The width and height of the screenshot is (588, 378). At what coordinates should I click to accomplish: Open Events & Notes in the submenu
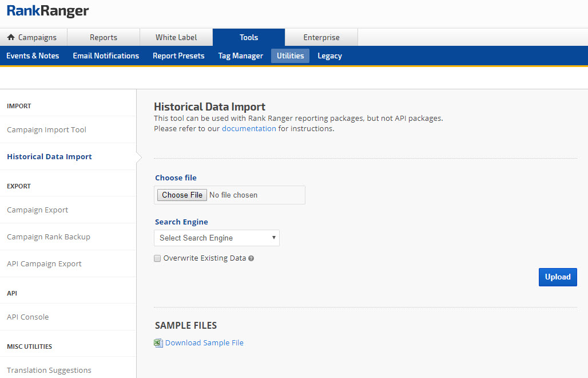33,56
